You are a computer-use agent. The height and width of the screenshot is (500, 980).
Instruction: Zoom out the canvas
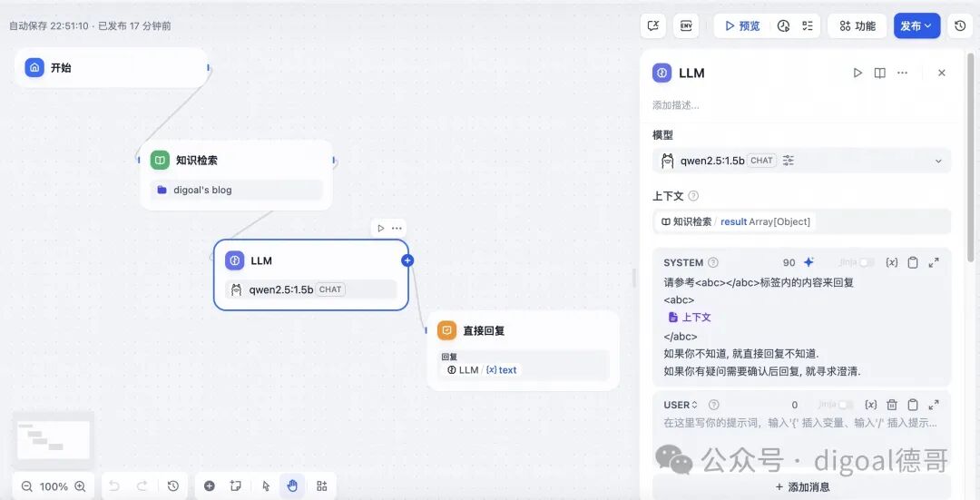tap(27, 486)
